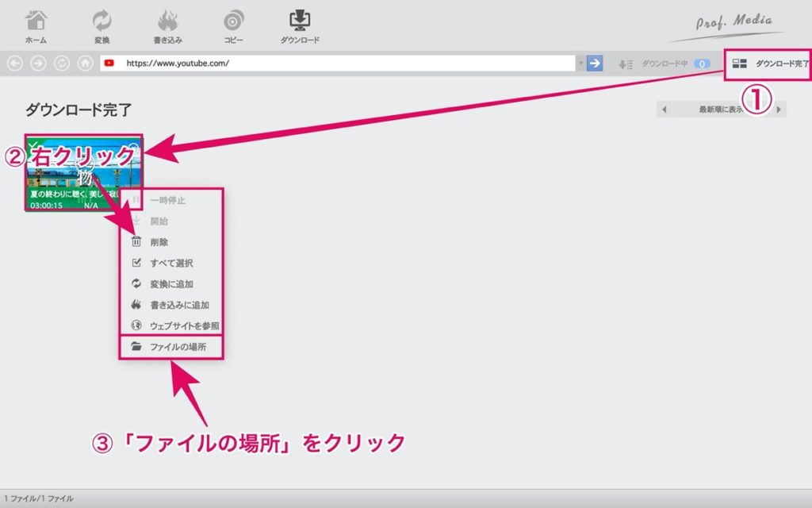
Task: Choose 削除 from the context menu
Action: (x=171, y=242)
